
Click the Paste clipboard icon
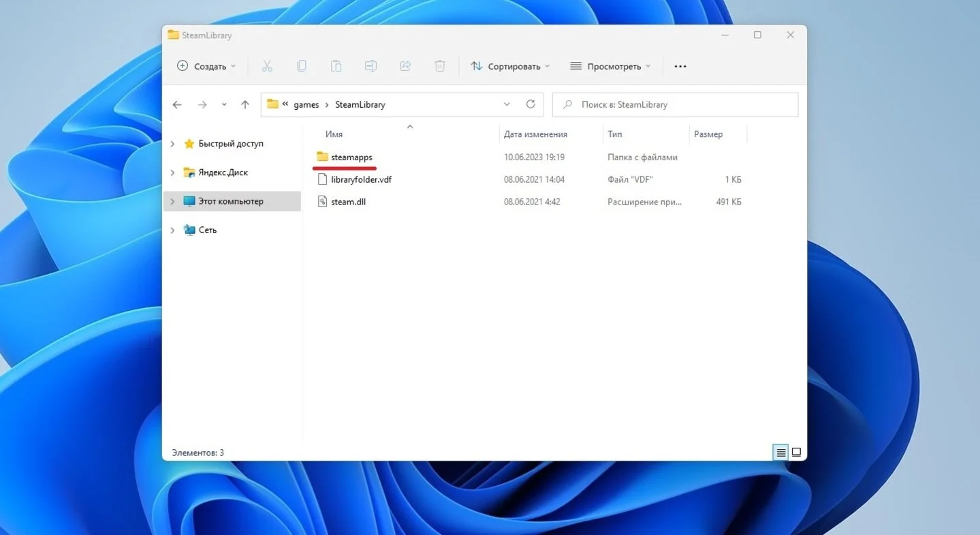tap(336, 66)
